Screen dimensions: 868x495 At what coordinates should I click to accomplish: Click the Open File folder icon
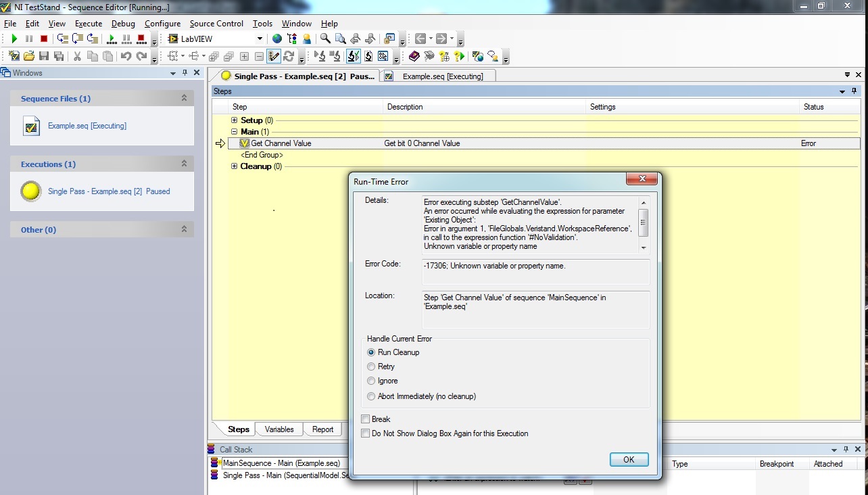tap(29, 57)
